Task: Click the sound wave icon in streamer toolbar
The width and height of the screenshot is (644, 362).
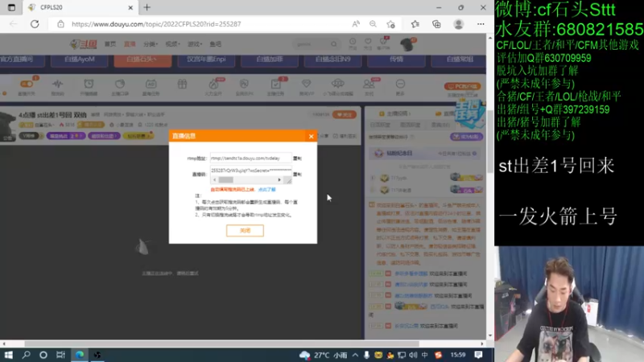Action: (x=57, y=84)
